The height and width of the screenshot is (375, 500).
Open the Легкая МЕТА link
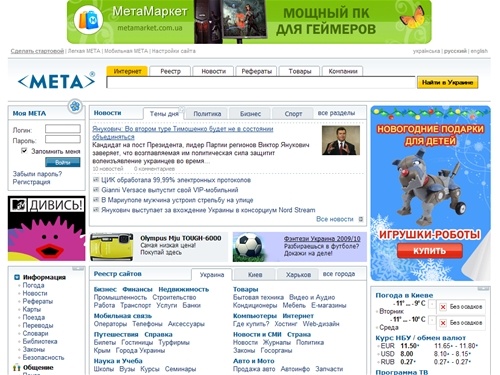tap(84, 51)
